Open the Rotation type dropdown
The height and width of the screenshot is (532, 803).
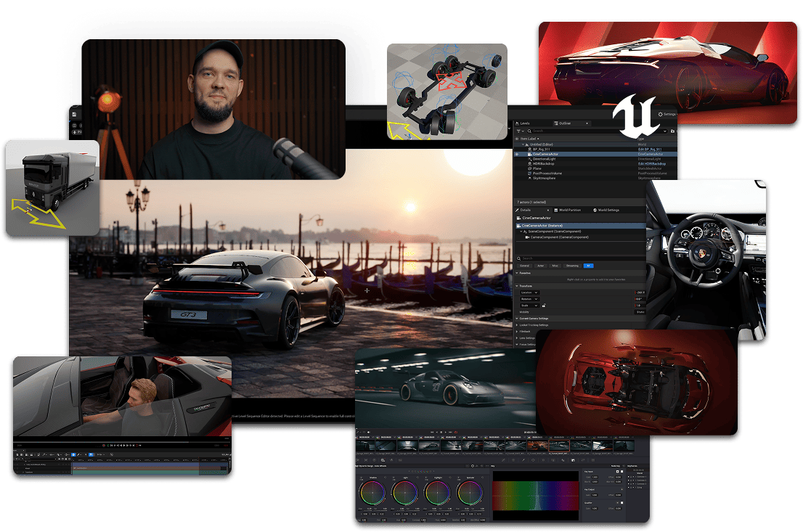(x=529, y=299)
